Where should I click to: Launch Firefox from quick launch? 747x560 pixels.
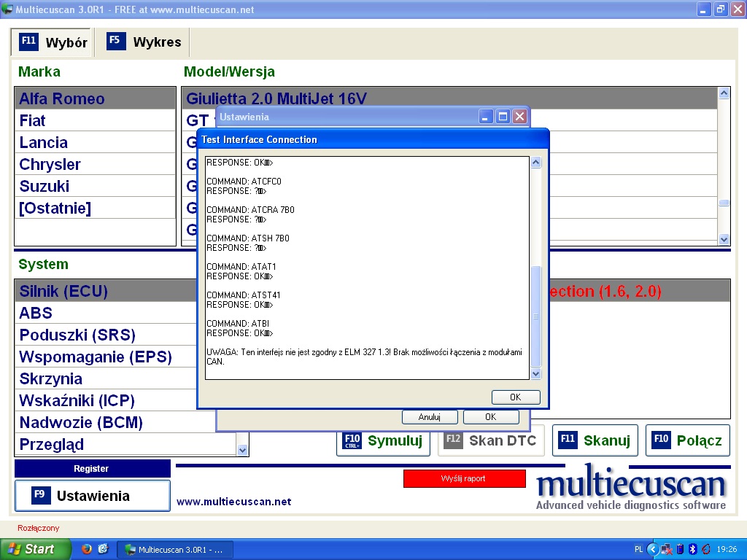[86, 549]
